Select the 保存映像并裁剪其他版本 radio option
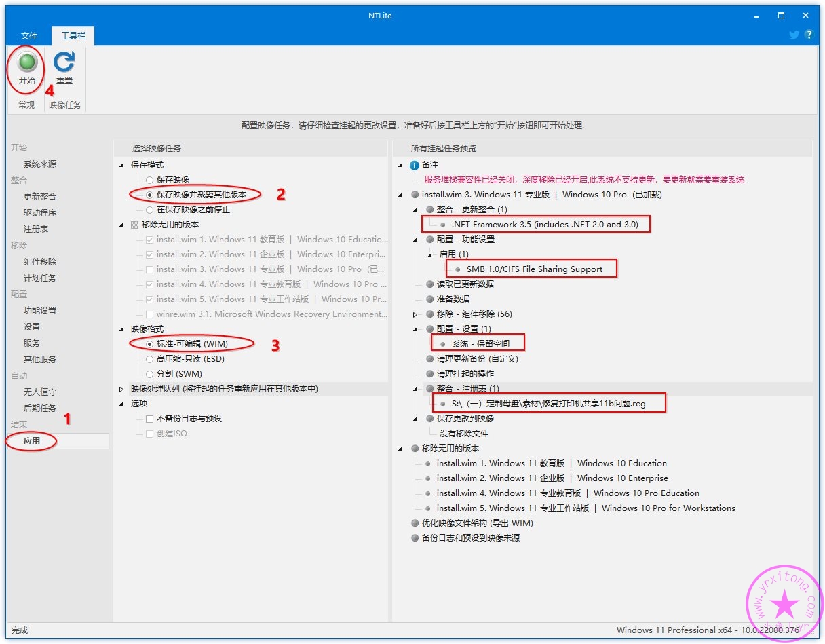 [x=150, y=195]
